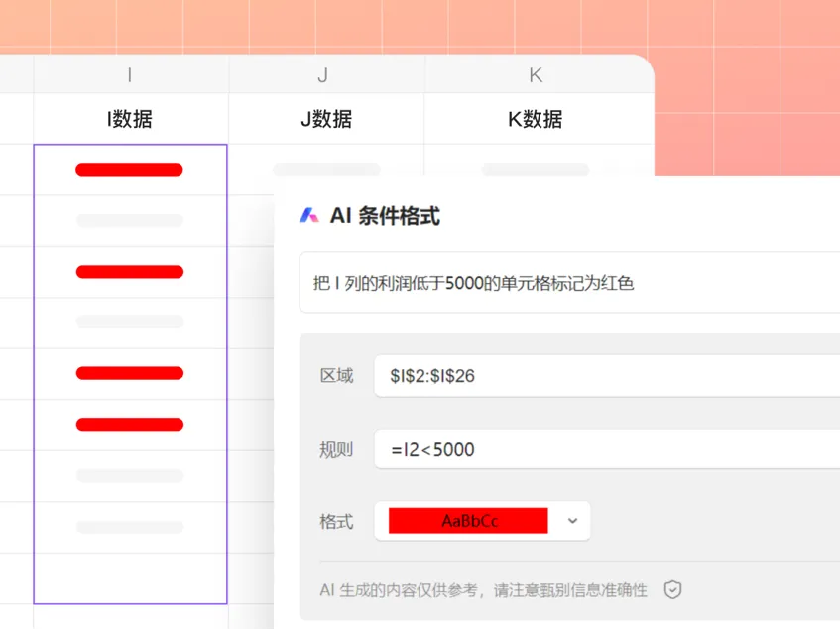Click the 区域 field showing $I$2:$I$26

pyautogui.click(x=607, y=376)
